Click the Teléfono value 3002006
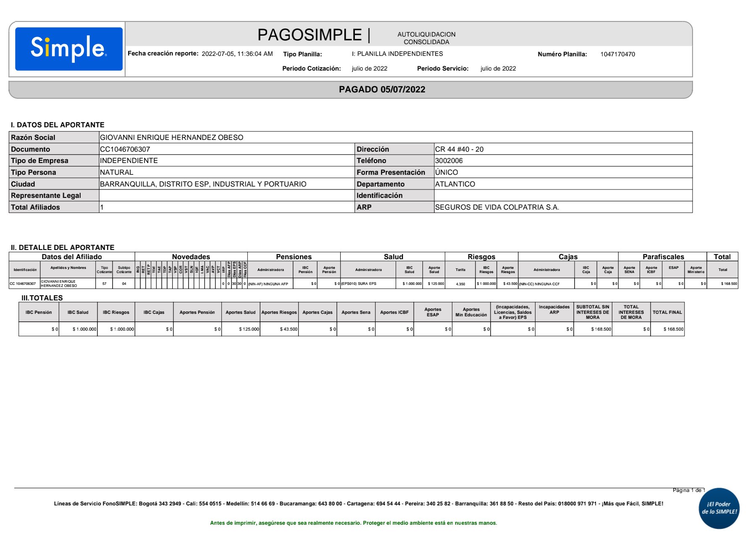Screen dimensions: 756x547 click(x=449, y=160)
